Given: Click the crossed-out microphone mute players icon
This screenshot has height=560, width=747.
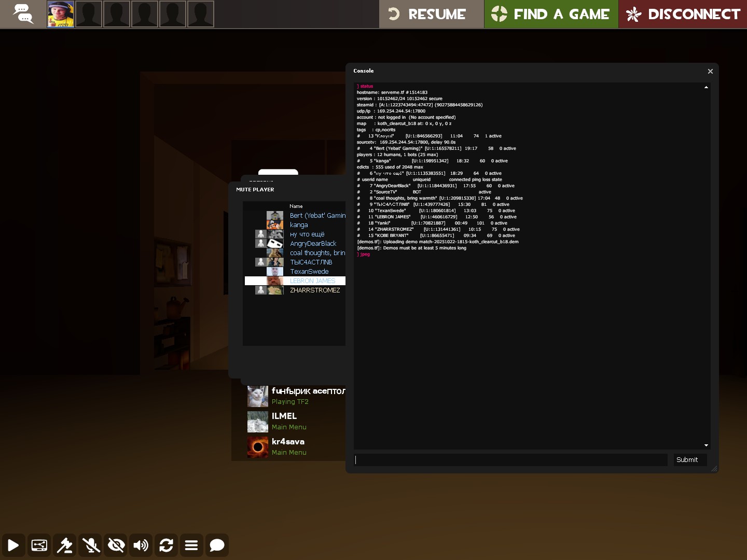Looking at the screenshot, I should [x=90, y=545].
